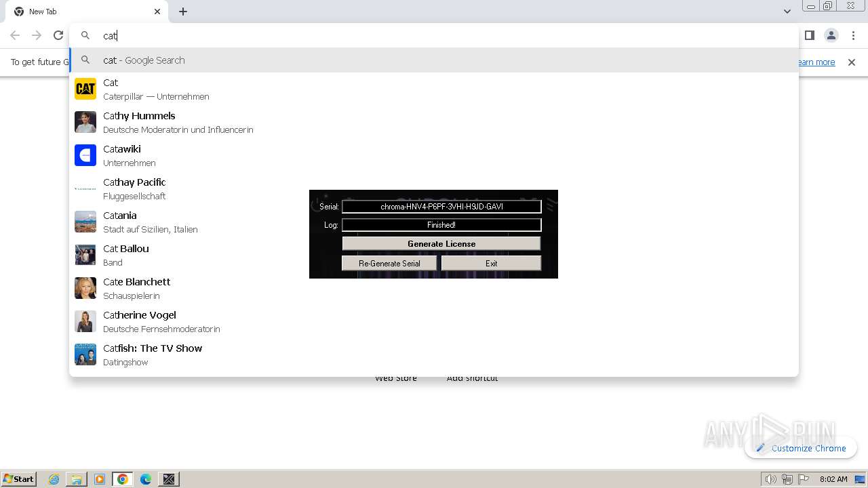
Task: Open the tab search dropdown arrow
Action: [x=787, y=12]
